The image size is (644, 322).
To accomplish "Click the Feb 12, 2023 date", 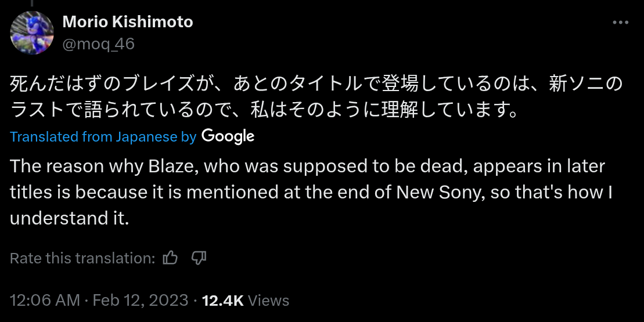I will (x=141, y=301).
